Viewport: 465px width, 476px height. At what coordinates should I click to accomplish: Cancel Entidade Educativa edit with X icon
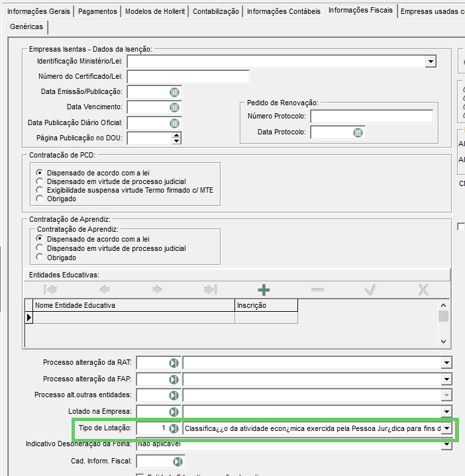pyautogui.click(x=423, y=290)
